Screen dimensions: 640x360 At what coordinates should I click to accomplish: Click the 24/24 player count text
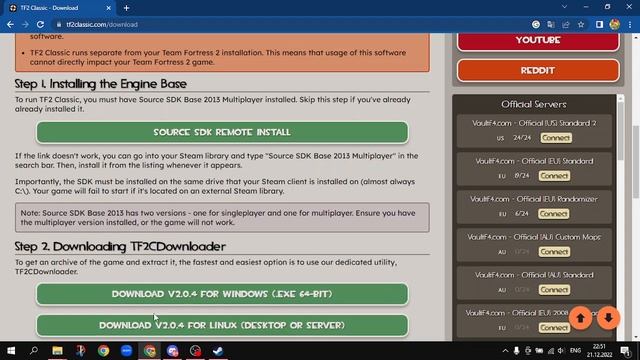point(522,138)
